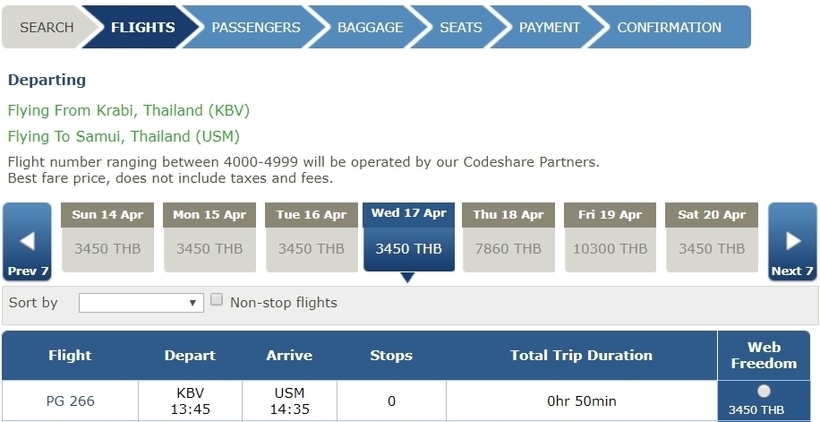Click the Next 7 right arrow button
This screenshot has width=820, height=422.
pos(792,242)
